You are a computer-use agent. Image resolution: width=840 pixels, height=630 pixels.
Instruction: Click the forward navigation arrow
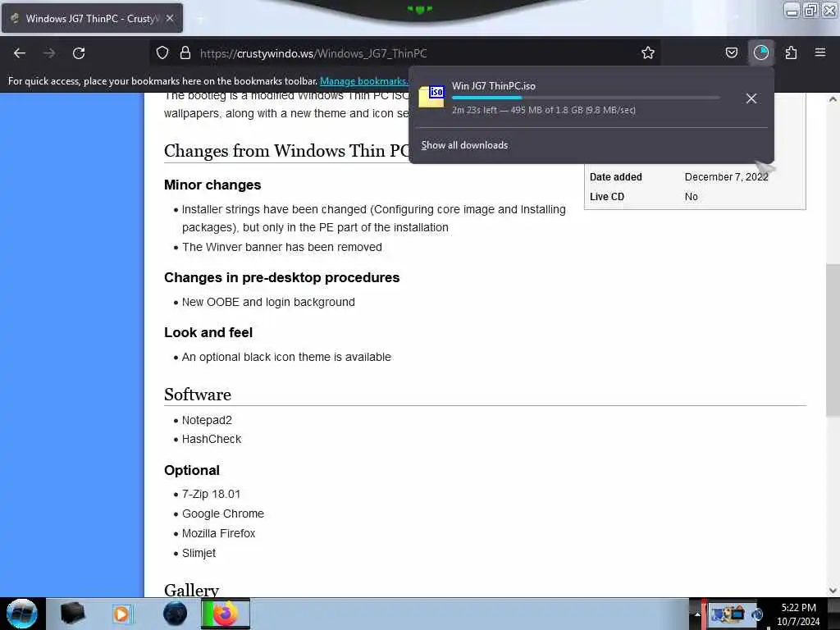click(x=49, y=53)
